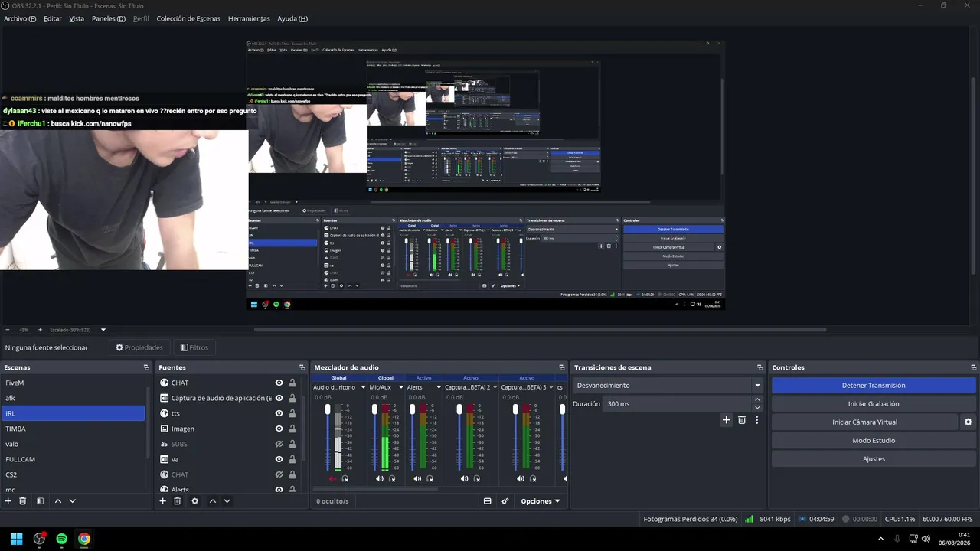
Task: Toggle monitoring headphone icon for Mic/Aux
Action: 393,479
